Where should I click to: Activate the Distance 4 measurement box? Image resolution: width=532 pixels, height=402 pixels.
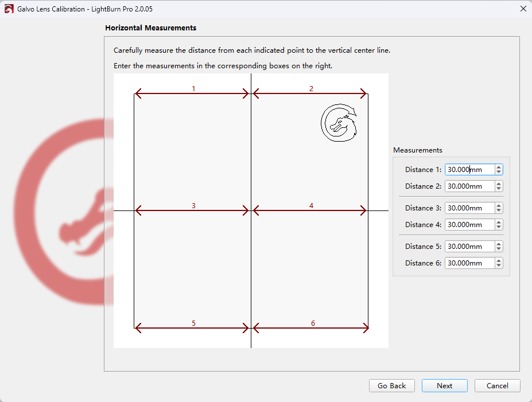(469, 225)
